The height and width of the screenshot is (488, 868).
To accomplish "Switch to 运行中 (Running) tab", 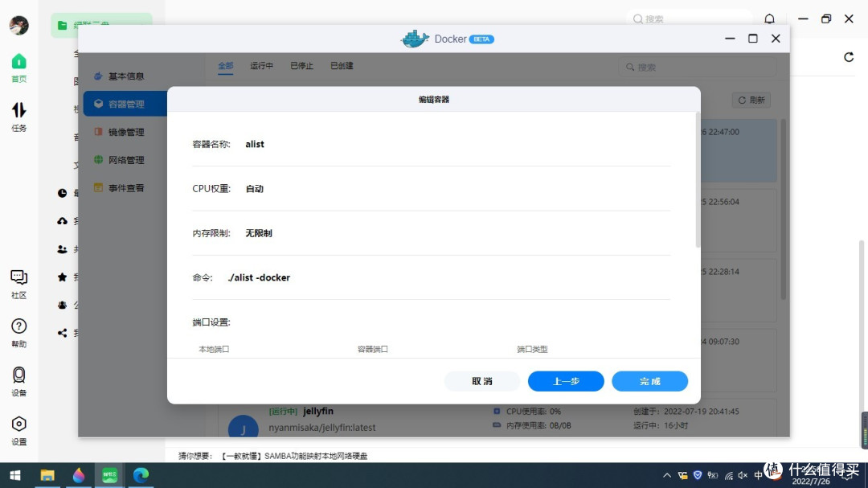I will [261, 66].
